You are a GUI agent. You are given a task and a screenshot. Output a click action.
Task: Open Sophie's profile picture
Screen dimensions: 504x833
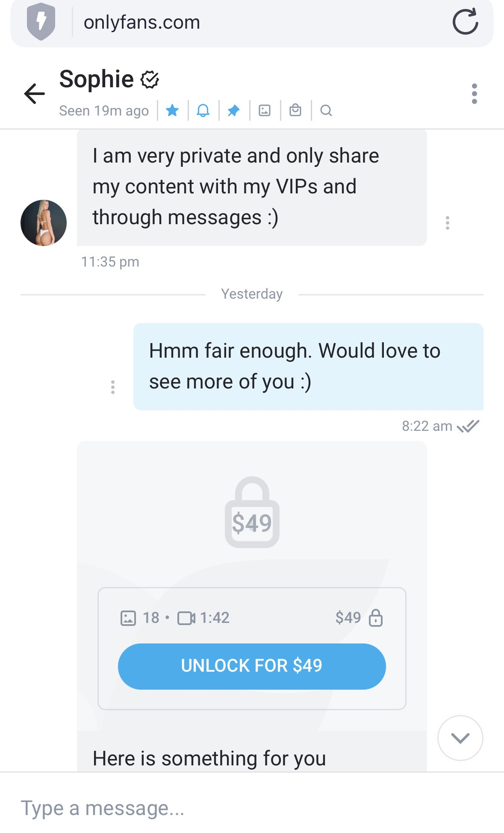tap(44, 223)
